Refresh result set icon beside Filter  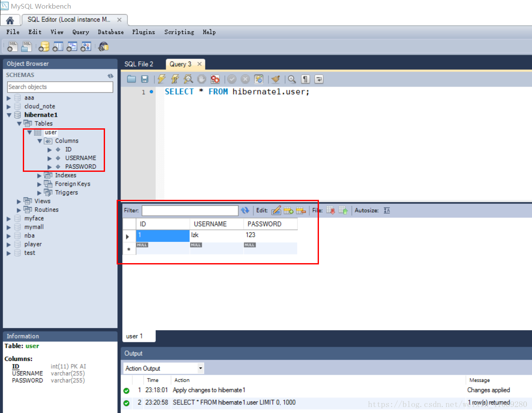(x=245, y=210)
